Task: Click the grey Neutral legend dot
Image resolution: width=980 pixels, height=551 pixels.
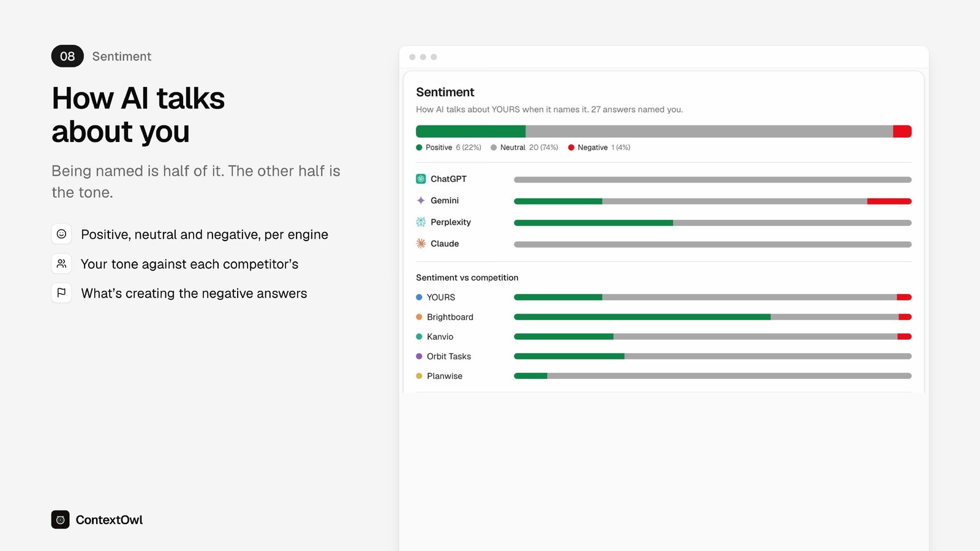Action: (494, 148)
